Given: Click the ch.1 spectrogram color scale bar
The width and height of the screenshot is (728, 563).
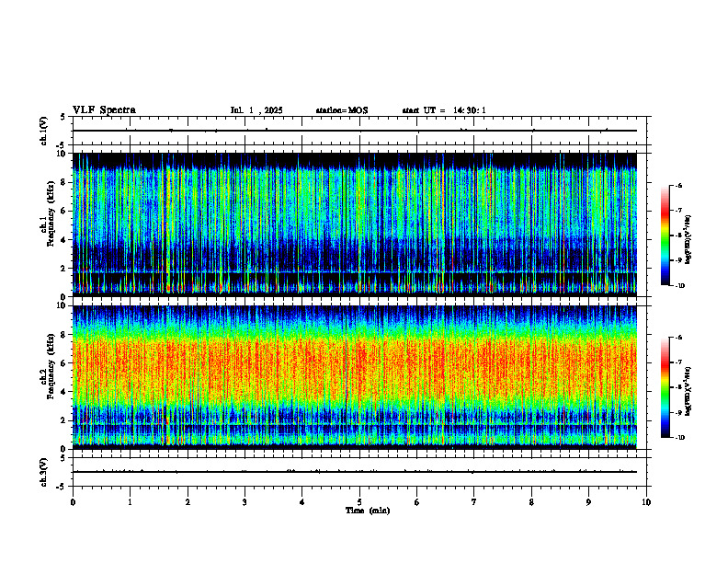Looking at the screenshot, I should pos(665,236).
